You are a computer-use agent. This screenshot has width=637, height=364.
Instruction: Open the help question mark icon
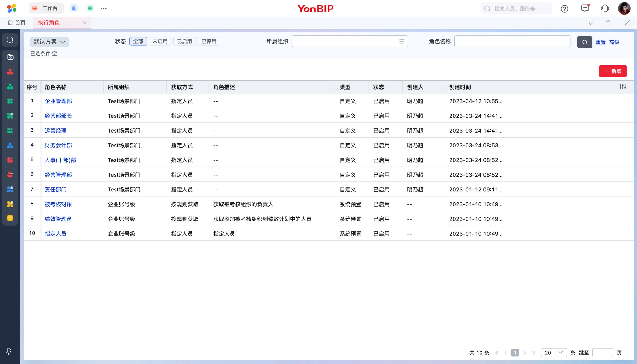coord(564,9)
